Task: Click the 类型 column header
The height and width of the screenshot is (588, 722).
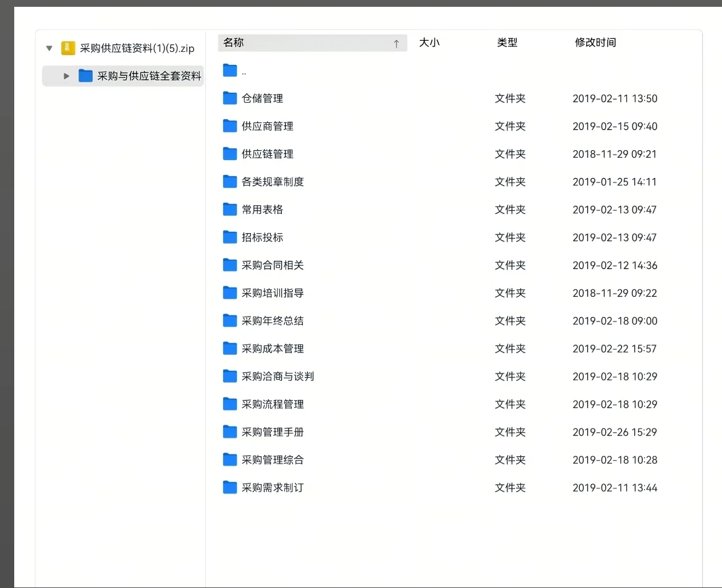Action: click(507, 43)
